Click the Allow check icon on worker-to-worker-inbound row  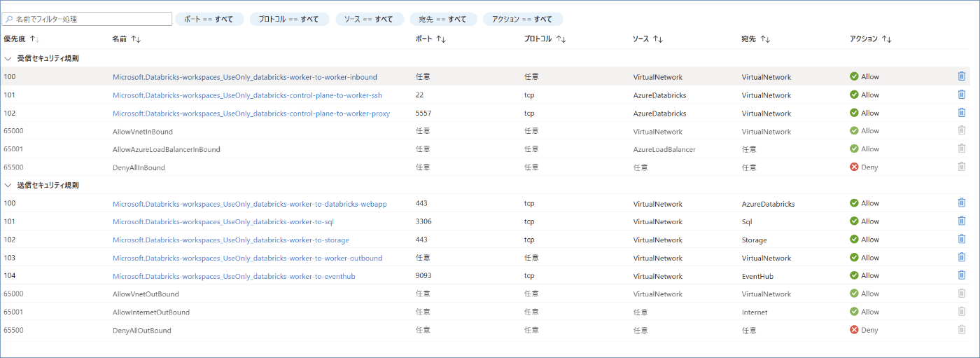854,76
